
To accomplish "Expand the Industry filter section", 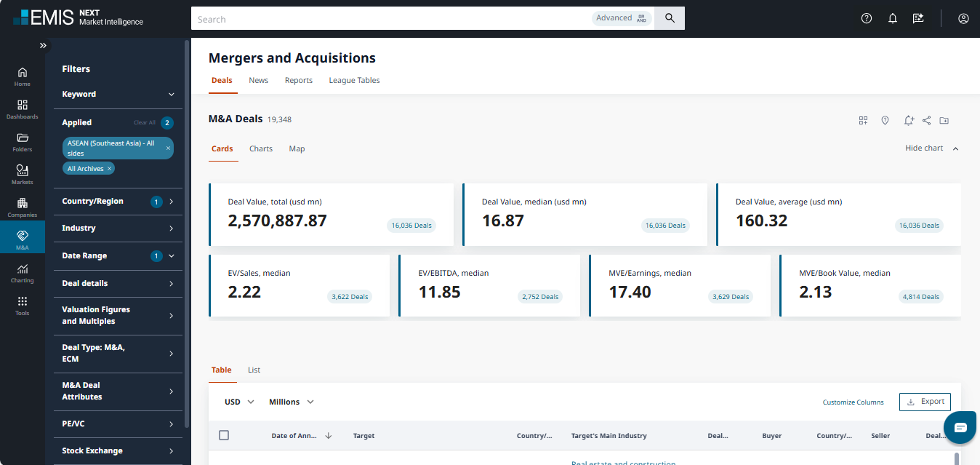I will [x=118, y=228].
